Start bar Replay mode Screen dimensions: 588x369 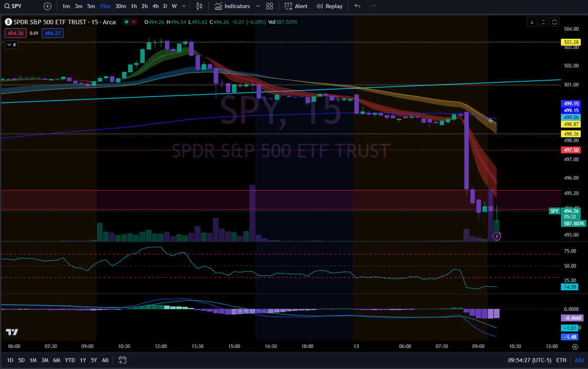329,6
